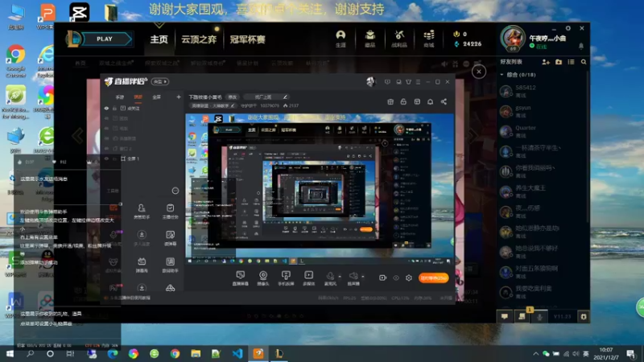This screenshot has height=362, width=644.
Task: Open the store icon in League client
Action: click(429, 39)
